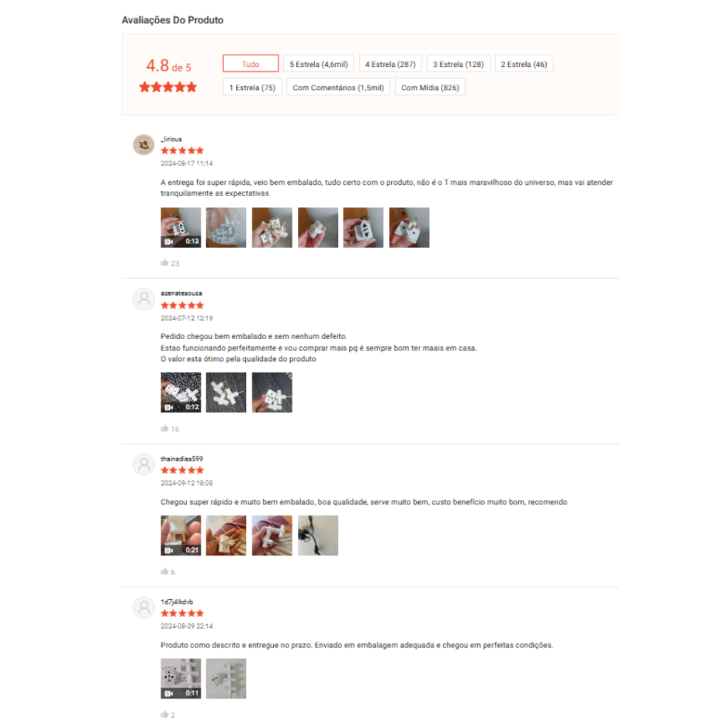Select the Tudo filter
728x728 pixels.
pyautogui.click(x=251, y=63)
